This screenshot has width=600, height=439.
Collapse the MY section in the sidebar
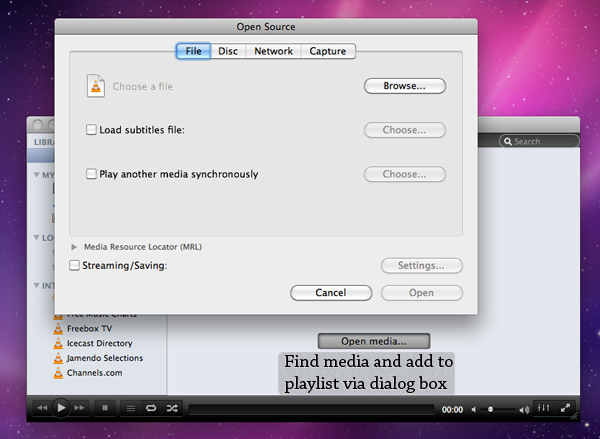(37, 176)
